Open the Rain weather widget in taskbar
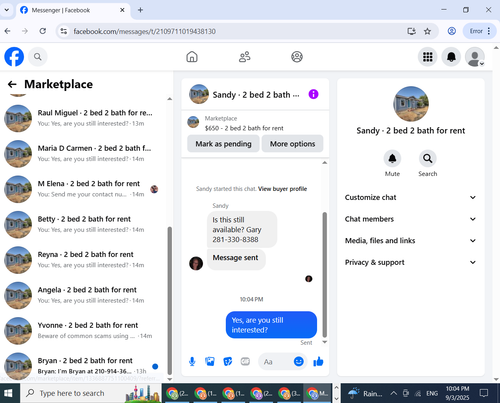 coord(365,393)
